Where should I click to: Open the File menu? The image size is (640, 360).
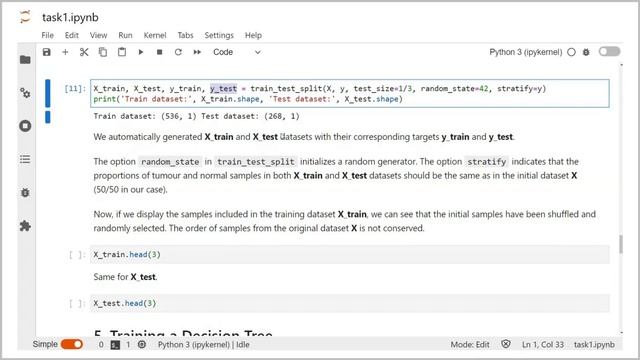(47, 36)
